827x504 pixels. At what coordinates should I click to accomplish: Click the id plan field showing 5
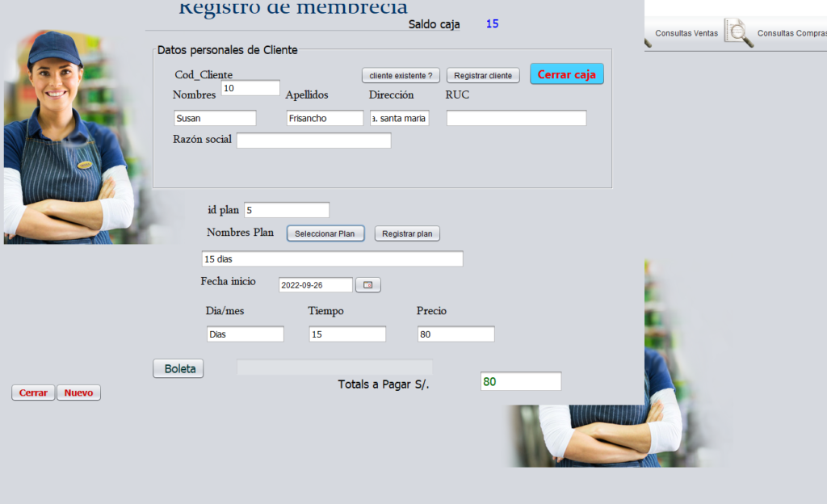286,209
